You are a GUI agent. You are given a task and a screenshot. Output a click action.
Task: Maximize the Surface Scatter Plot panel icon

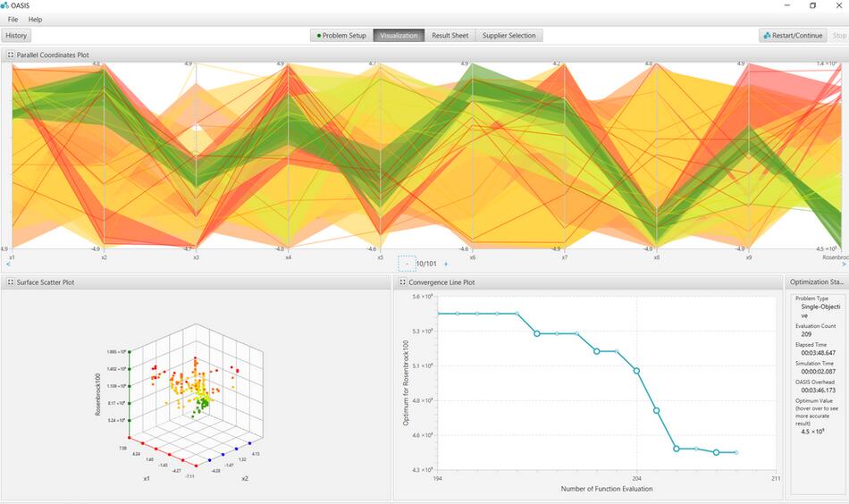point(11,282)
